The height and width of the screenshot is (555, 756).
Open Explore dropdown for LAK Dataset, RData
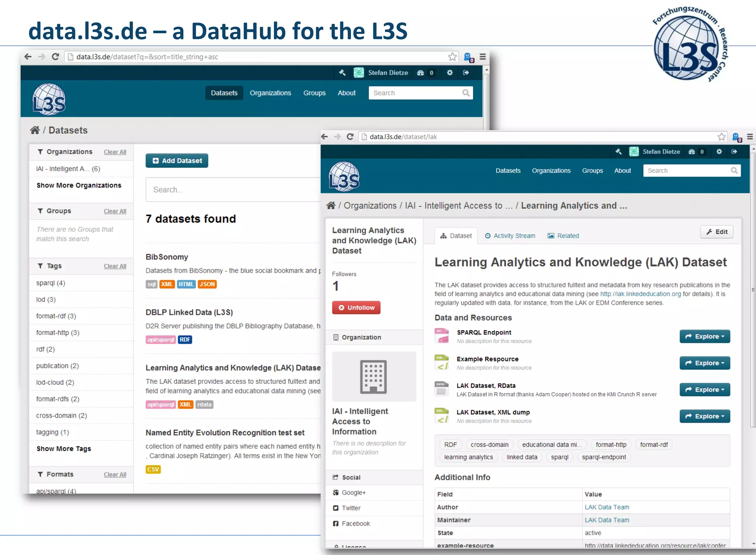(x=705, y=389)
